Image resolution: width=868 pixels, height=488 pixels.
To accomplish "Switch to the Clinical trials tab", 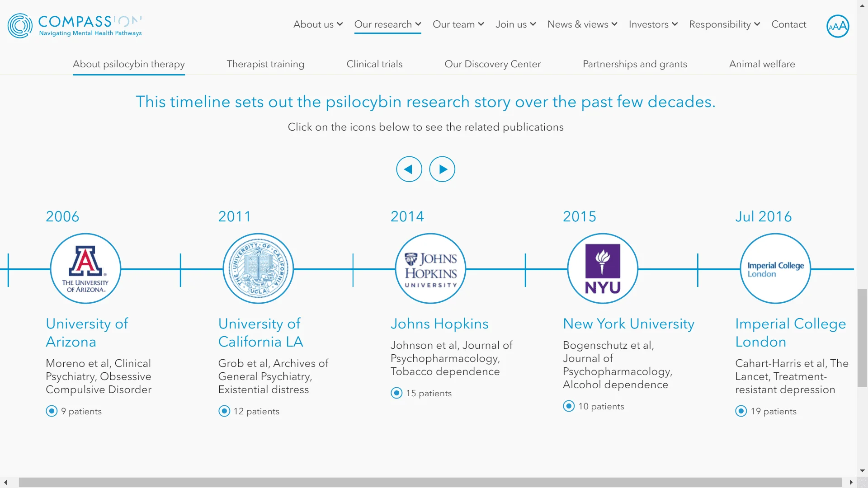I will click(x=374, y=64).
